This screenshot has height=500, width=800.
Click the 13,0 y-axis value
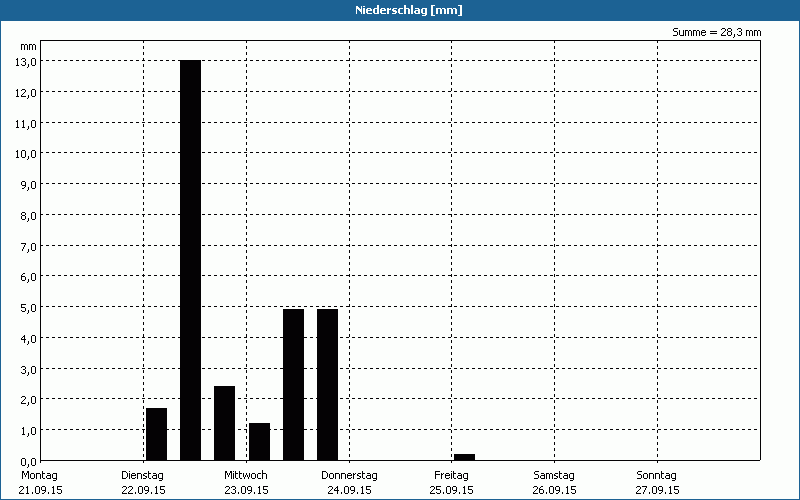coord(26,62)
